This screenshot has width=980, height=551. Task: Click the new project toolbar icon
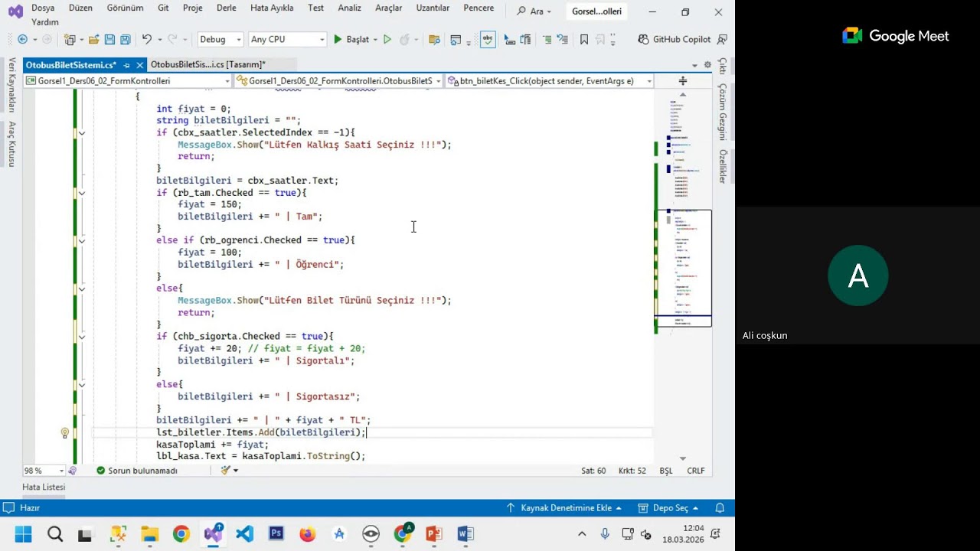[x=70, y=39]
